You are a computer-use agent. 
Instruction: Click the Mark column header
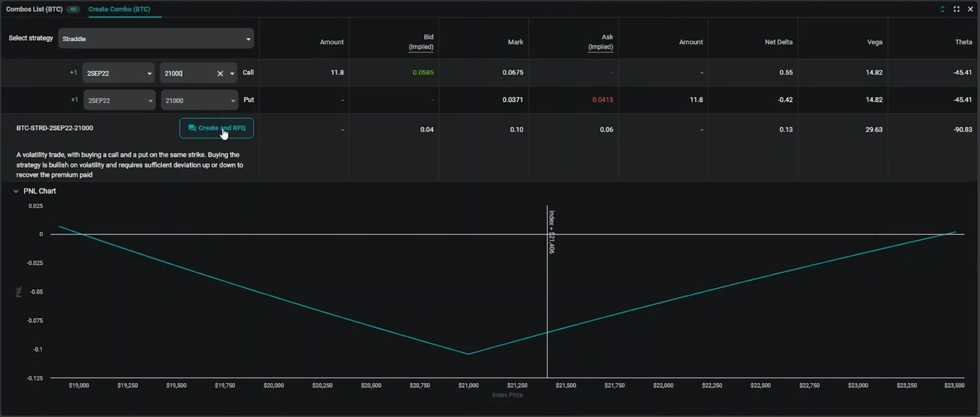[x=515, y=42]
